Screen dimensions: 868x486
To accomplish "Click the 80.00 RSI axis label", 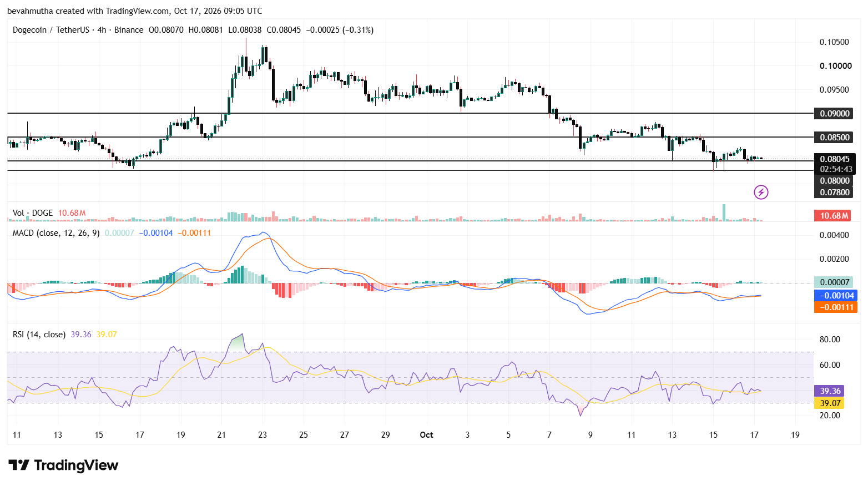I will pyautogui.click(x=830, y=340).
